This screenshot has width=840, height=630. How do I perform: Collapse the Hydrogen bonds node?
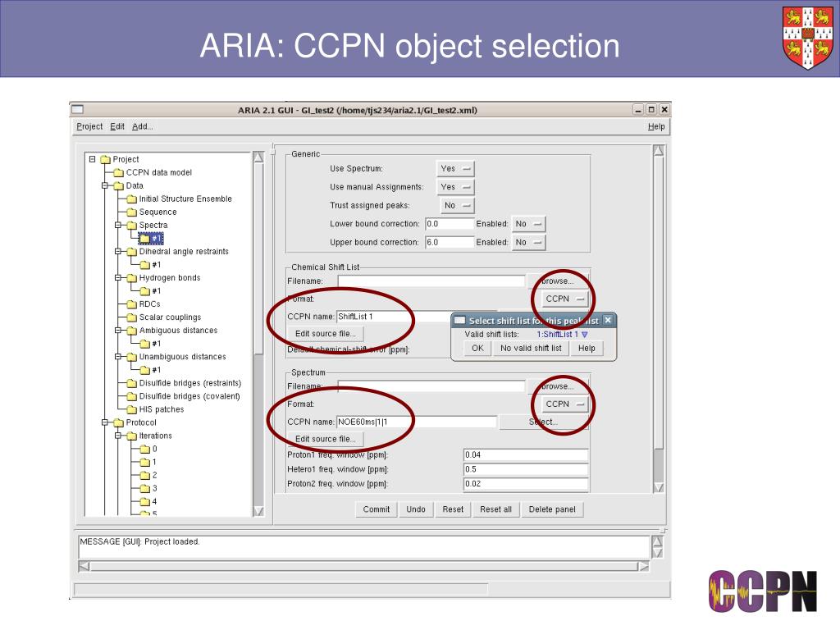point(118,277)
